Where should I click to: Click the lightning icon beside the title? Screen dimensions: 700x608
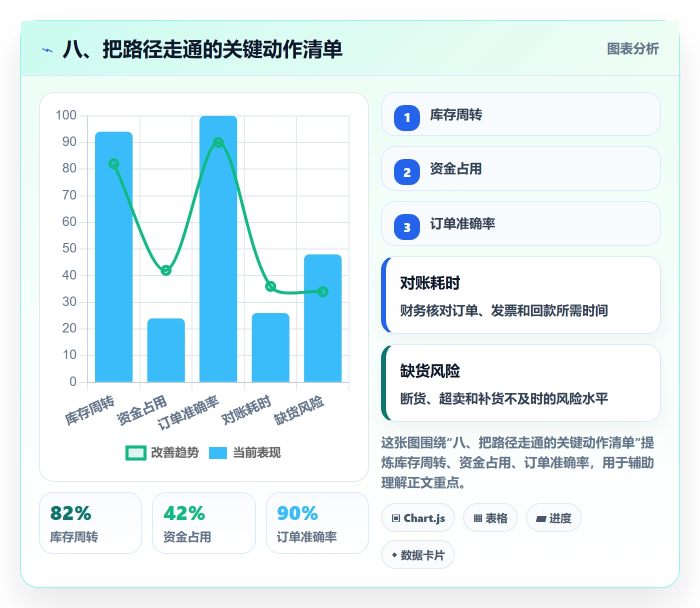pos(47,50)
